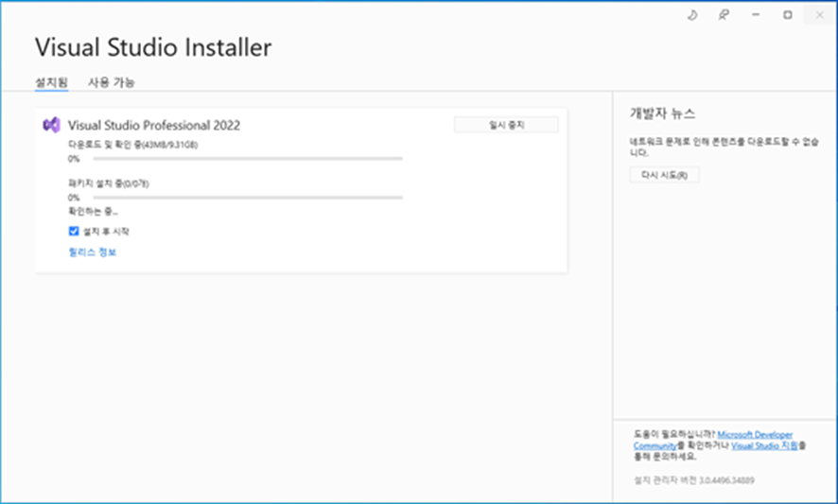Minimize the Visual Studio Installer window
This screenshot has height=504, width=838.
tap(756, 15)
